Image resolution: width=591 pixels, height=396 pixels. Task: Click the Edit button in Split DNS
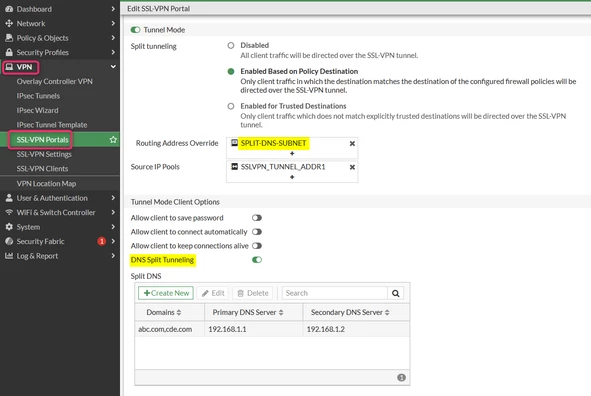coord(213,293)
